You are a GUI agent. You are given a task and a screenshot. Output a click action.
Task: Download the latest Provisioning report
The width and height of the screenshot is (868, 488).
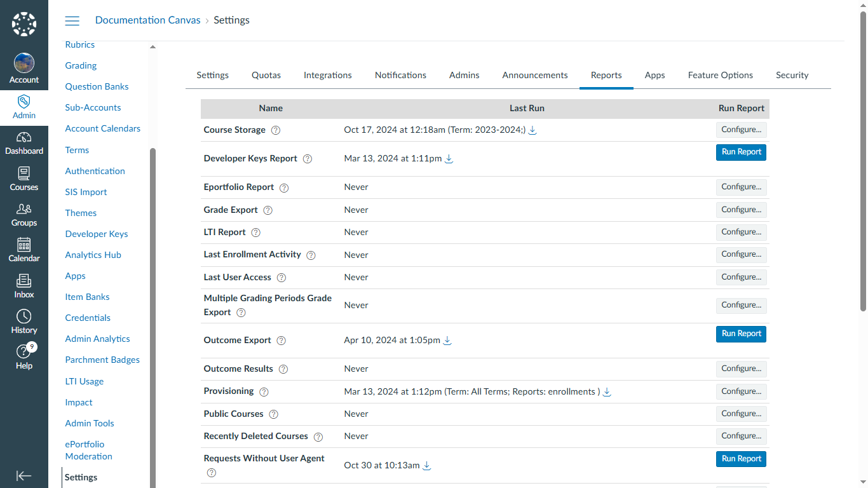pos(606,392)
